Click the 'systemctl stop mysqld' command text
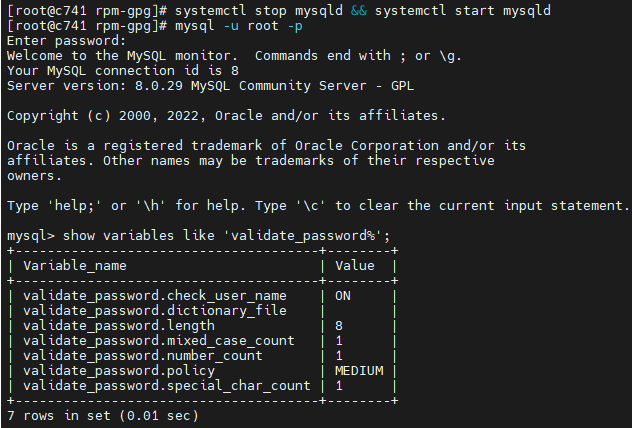This screenshot has height=428, width=632. (x=259, y=11)
